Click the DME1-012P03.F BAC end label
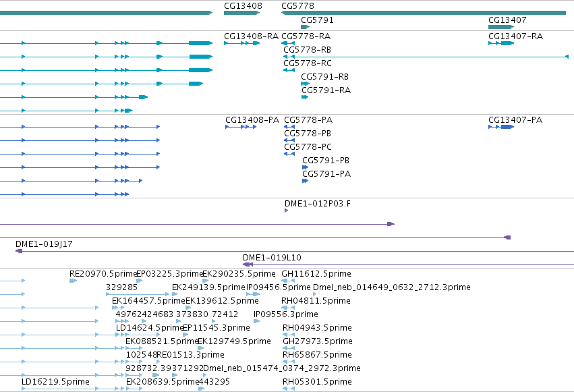Viewport: 574px width, 392px height. click(318, 204)
